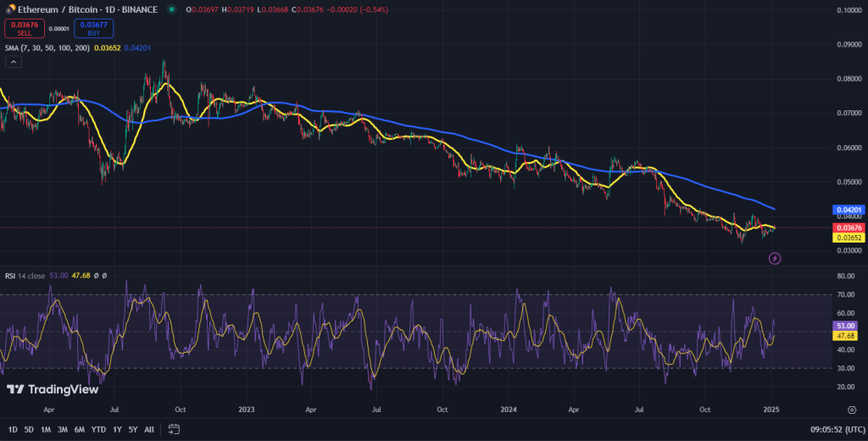Select the 5D time range
The width and height of the screenshot is (868, 441).
point(29,429)
